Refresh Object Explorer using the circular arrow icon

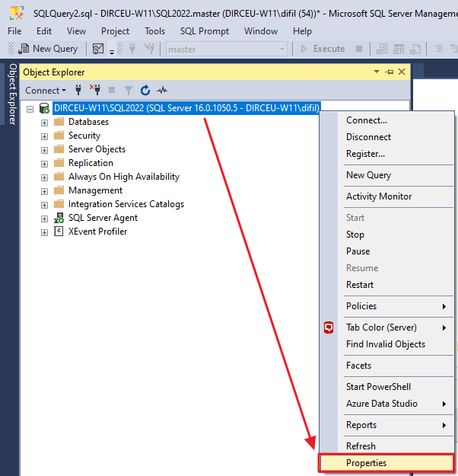click(145, 90)
